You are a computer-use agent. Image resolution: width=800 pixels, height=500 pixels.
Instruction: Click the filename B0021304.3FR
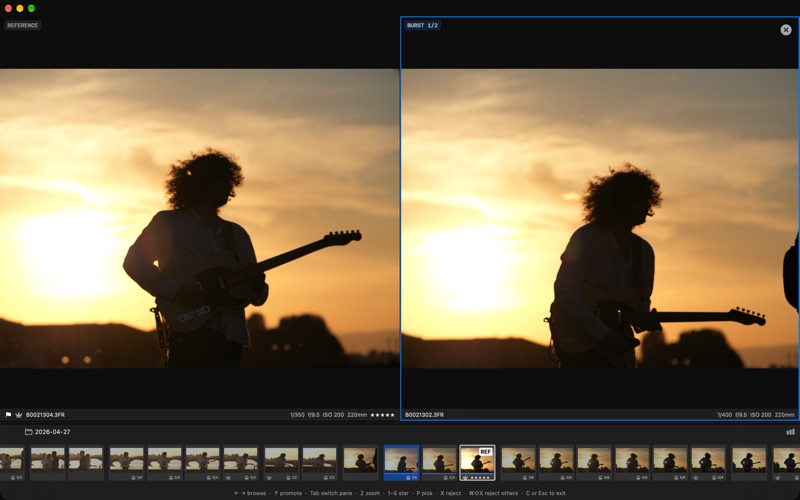(x=45, y=415)
